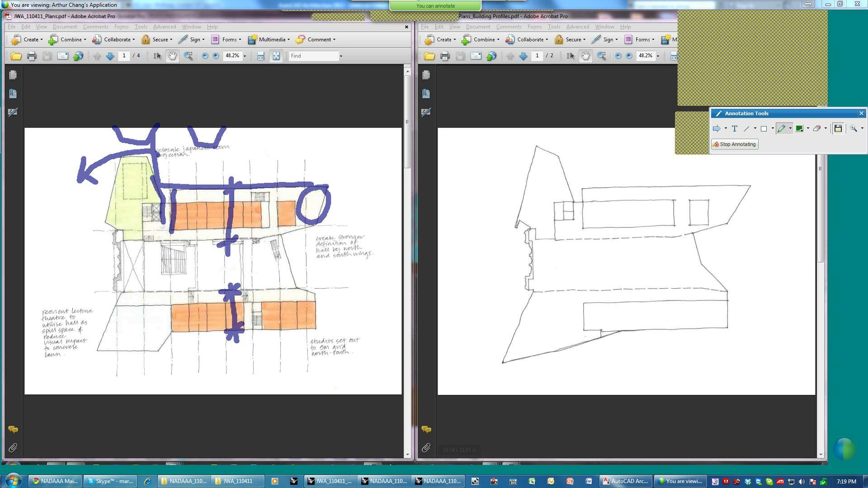
Task: Go to previous page in JWA_110411_Plans window
Action: click(x=97, y=56)
